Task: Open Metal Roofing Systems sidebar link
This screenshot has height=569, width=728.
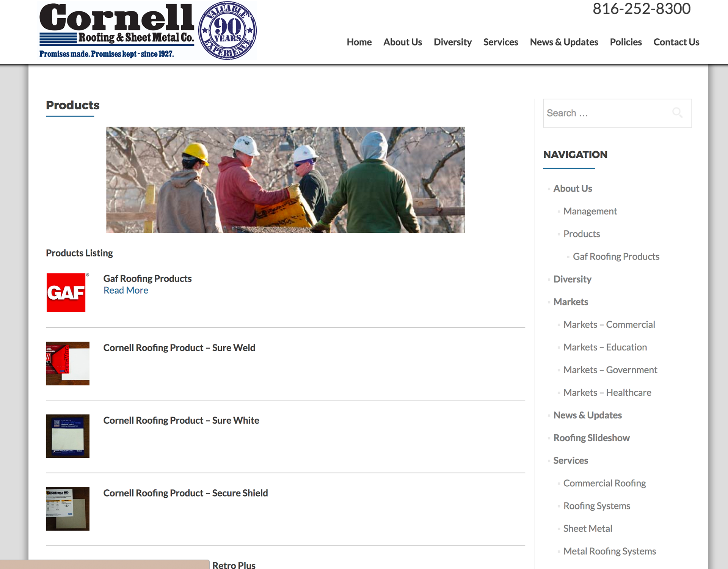Action: coord(609,551)
